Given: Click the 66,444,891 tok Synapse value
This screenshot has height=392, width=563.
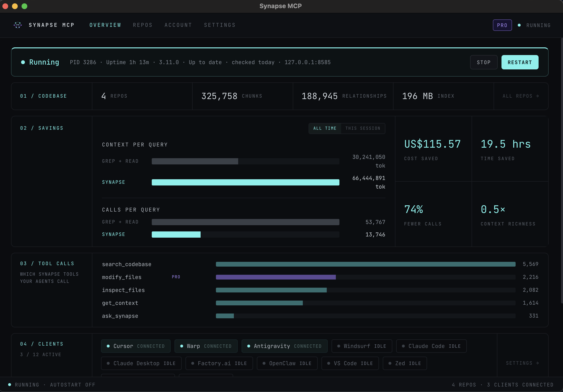Looking at the screenshot, I should point(369,182).
